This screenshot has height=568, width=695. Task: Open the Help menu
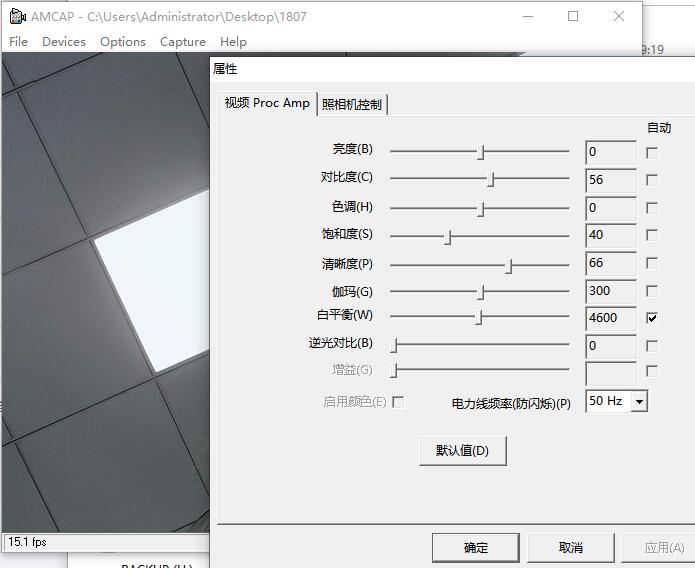(x=233, y=41)
